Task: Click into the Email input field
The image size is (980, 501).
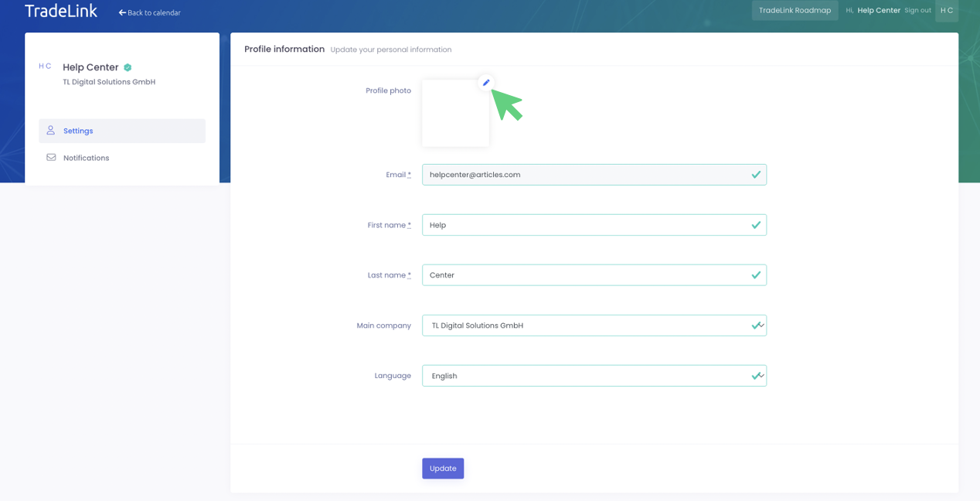Action: pyautogui.click(x=587, y=175)
